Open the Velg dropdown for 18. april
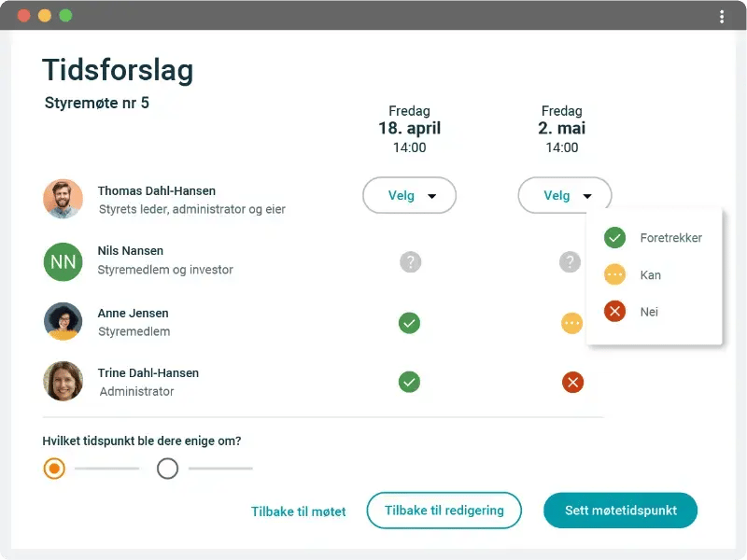747x560 pixels. tap(409, 195)
